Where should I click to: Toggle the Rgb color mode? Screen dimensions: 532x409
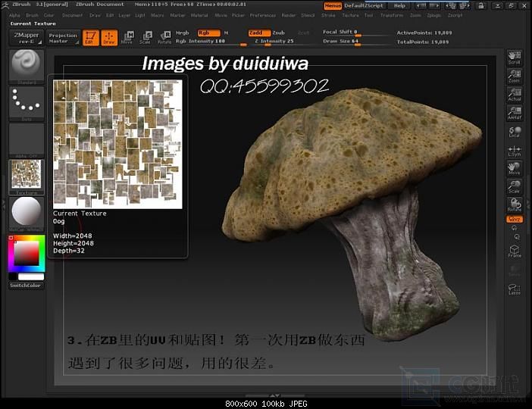point(209,33)
